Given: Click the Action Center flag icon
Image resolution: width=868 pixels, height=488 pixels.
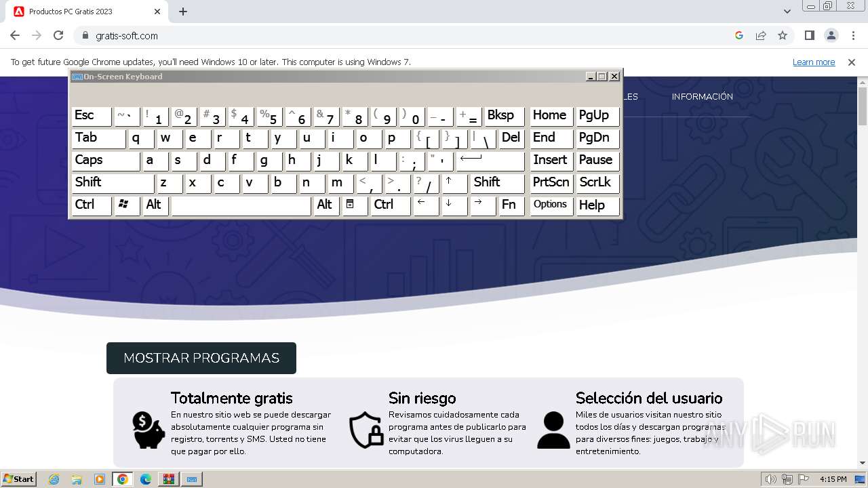Looking at the screenshot, I should 804,479.
